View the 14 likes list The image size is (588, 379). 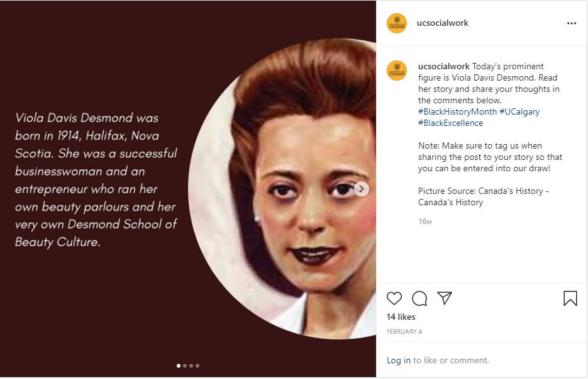pyautogui.click(x=401, y=317)
